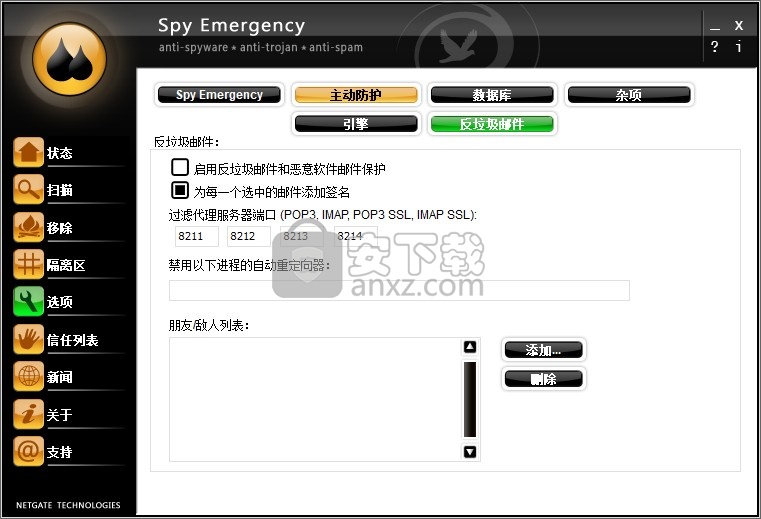Open the 新闻 globe news icon
This screenshot has height=519, width=761.
[29, 376]
